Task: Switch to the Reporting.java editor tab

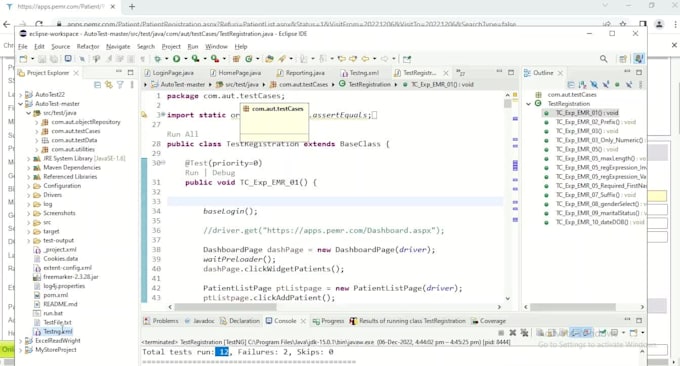Action: tap(301, 73)
